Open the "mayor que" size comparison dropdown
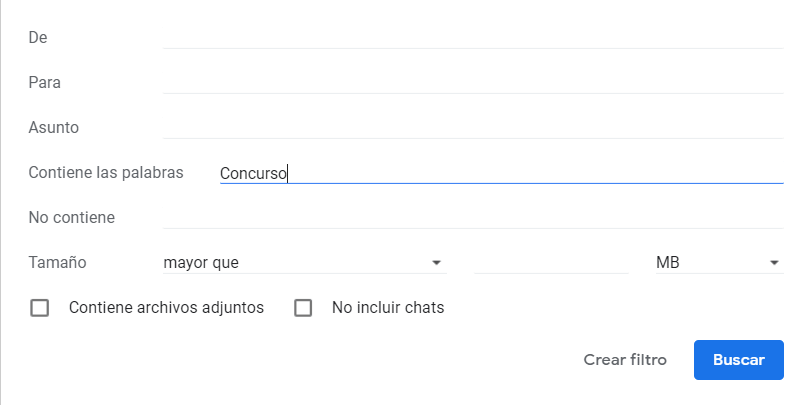Image resolution: width=812 pixels, height=406 pixels. [x=300, y=263]
